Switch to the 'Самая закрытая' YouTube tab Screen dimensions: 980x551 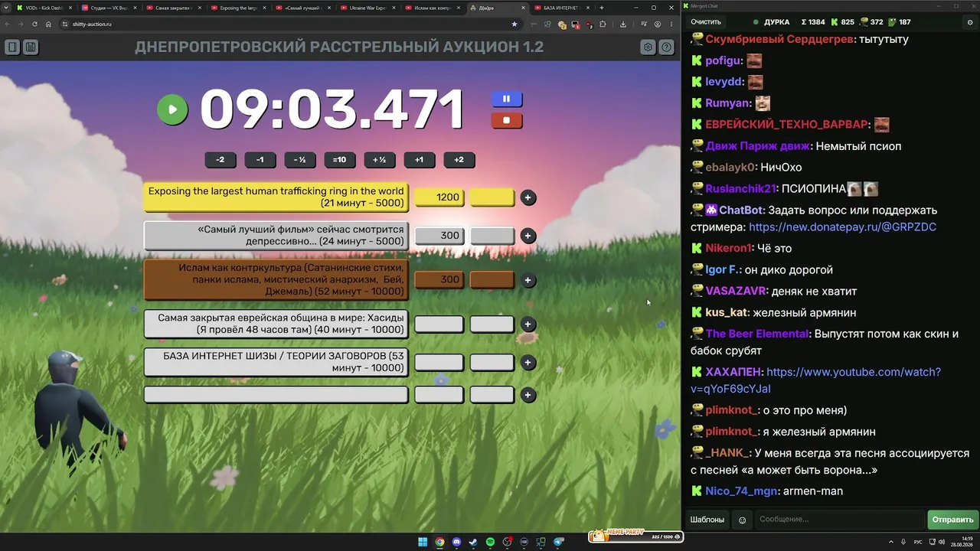pos(174,8)
